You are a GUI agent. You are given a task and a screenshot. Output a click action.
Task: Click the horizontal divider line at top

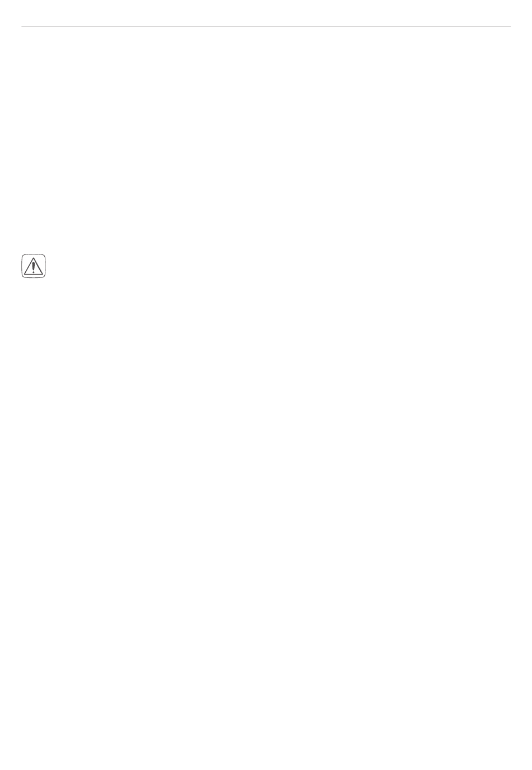266,26
